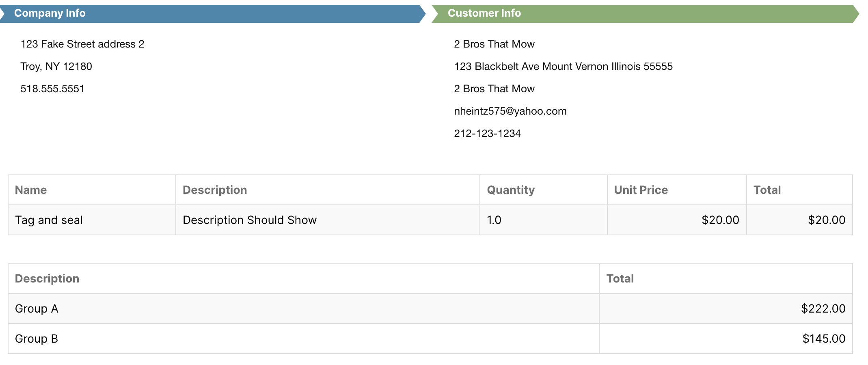Click the Customer Info header banner
Viewport: 868px width, 365px height.
[646, 13]
